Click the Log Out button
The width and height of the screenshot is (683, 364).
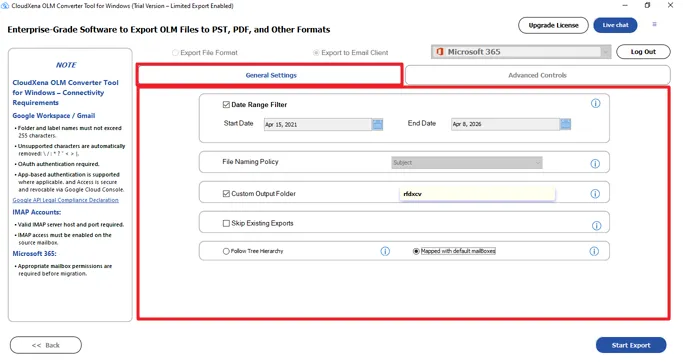pos(643,52)
